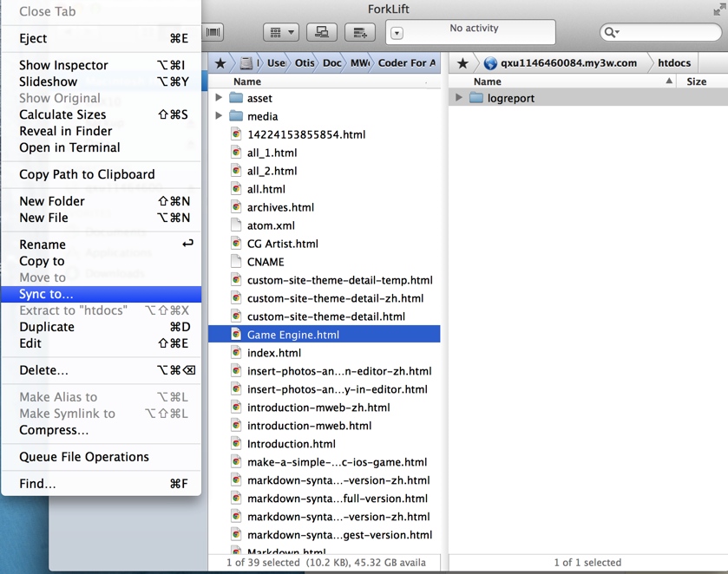Click the 14224153855854.html file icon
The image size is (728, 574).
coord(236,134)
